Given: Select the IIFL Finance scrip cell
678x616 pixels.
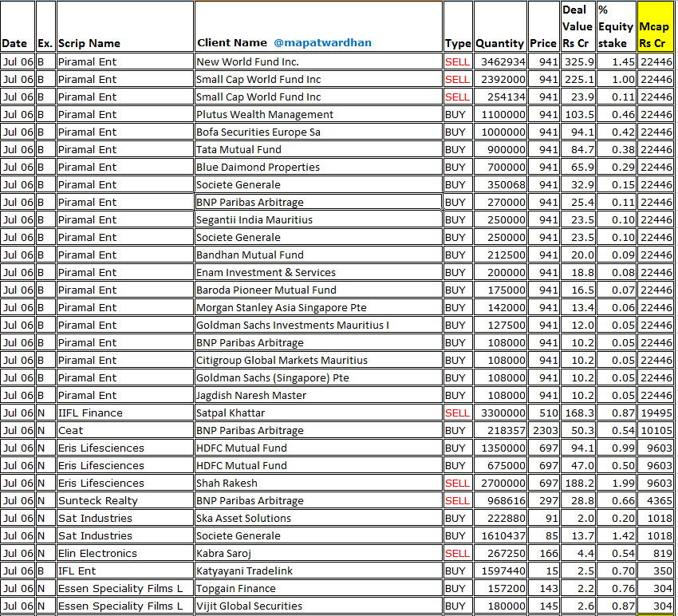Looking at the screenshot, I should [125, 413].
